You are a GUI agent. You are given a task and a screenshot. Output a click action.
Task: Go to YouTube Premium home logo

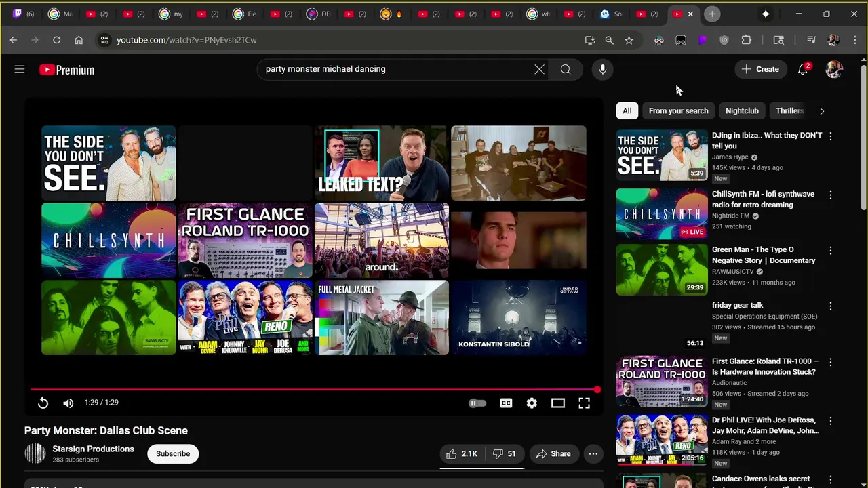66,69
